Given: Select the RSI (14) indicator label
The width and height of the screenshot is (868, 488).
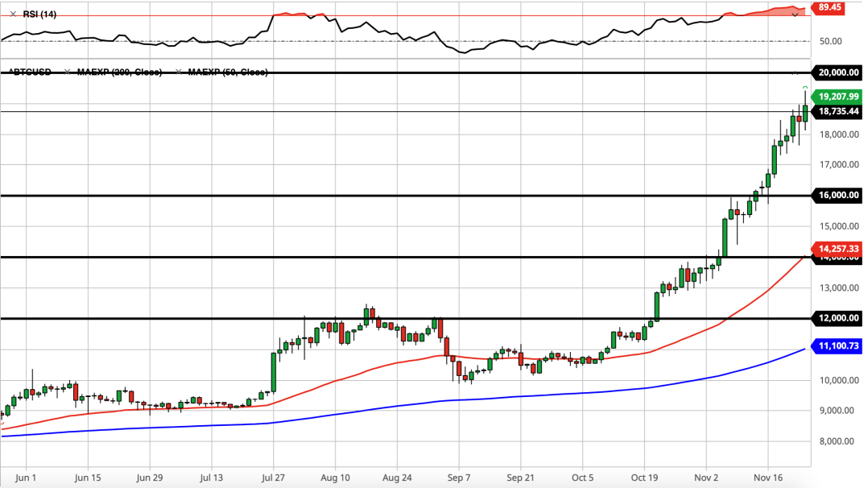Looking at the screenshot, I should point(39,14).
